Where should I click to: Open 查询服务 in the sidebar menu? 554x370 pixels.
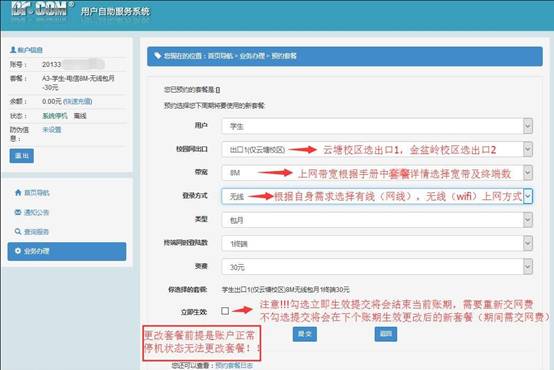click(x=36, y=232)
